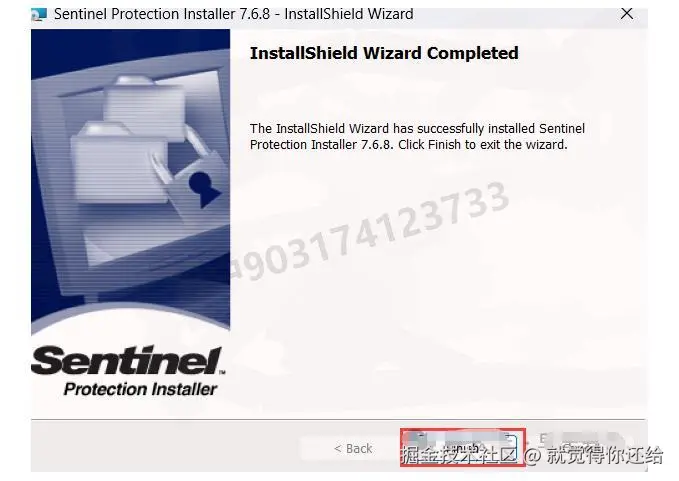Click the InstallShield Wizard Completed heading
Image resolution: width=679 pixels, height=481 pixels.
384,53
